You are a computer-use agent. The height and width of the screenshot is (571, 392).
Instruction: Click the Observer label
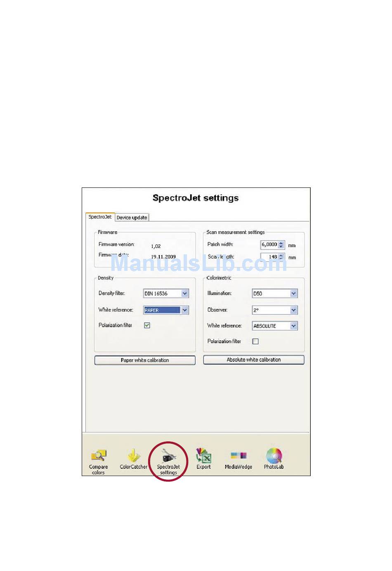(217, 310)
